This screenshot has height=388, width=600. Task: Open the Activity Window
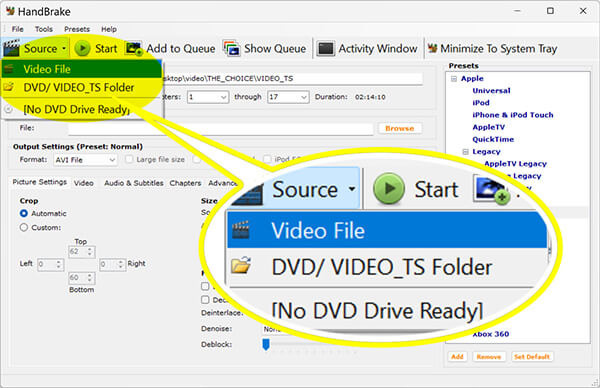[367, 49]
